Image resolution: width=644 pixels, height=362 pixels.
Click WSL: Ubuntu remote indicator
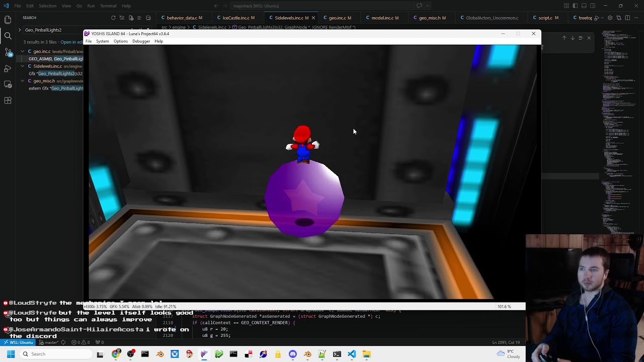[18, 342]
